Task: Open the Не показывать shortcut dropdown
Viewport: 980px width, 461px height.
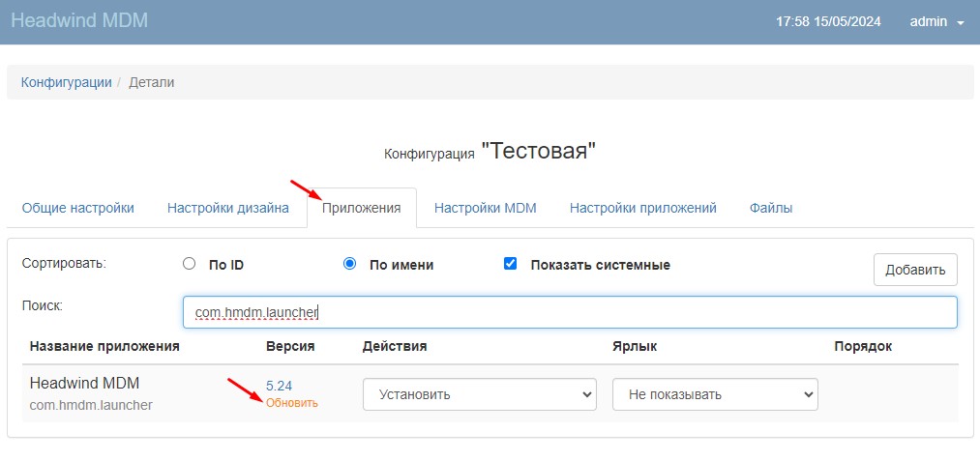Action: tap(715, 394)
